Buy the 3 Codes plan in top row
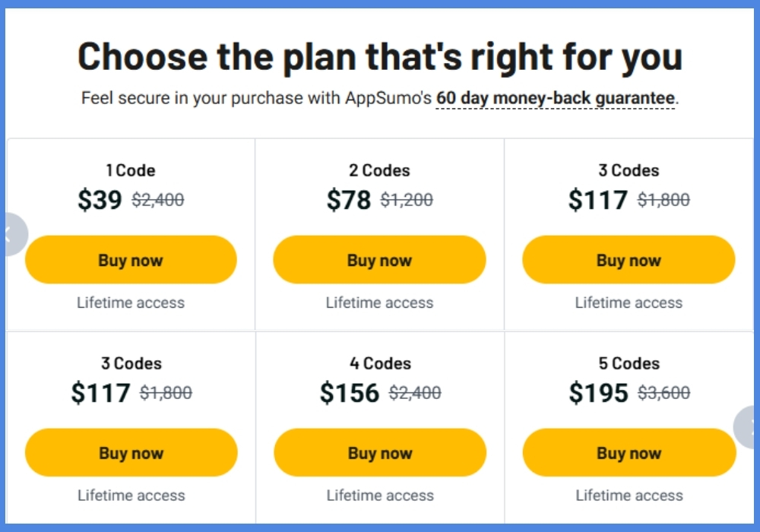Viewport: 760px width, 532px height. pyautogui.click(x=629, y=260)
